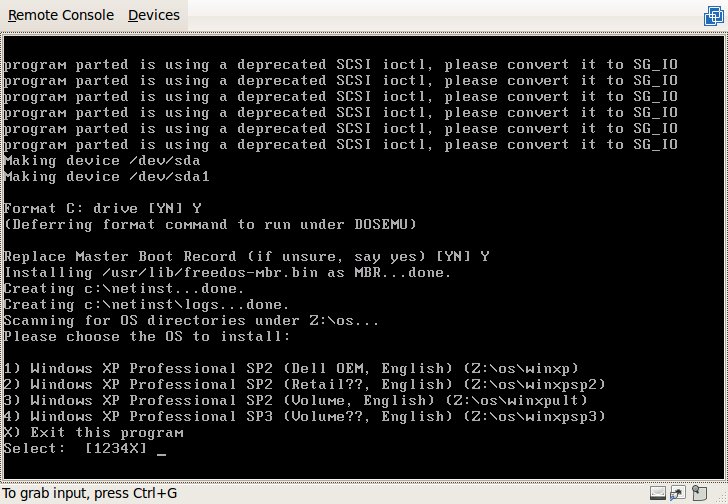
Task: Click the hard disk status icon
Action: (x=657, y=493)
